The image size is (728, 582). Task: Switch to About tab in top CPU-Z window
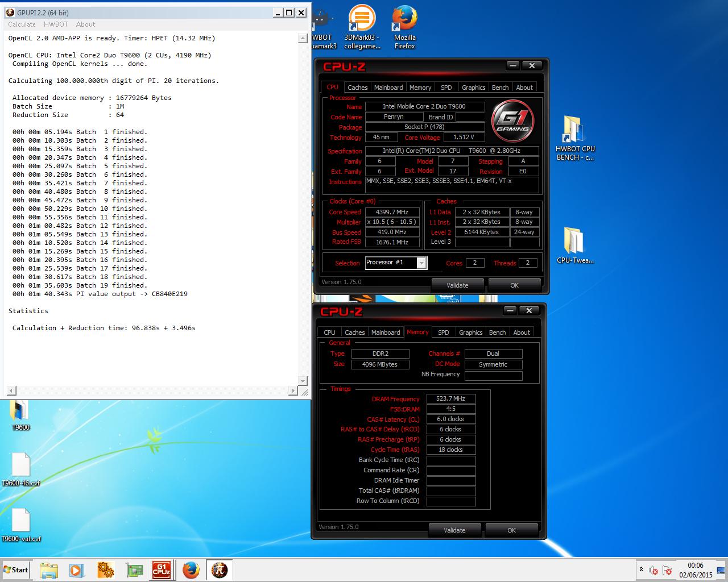(524, 88)
